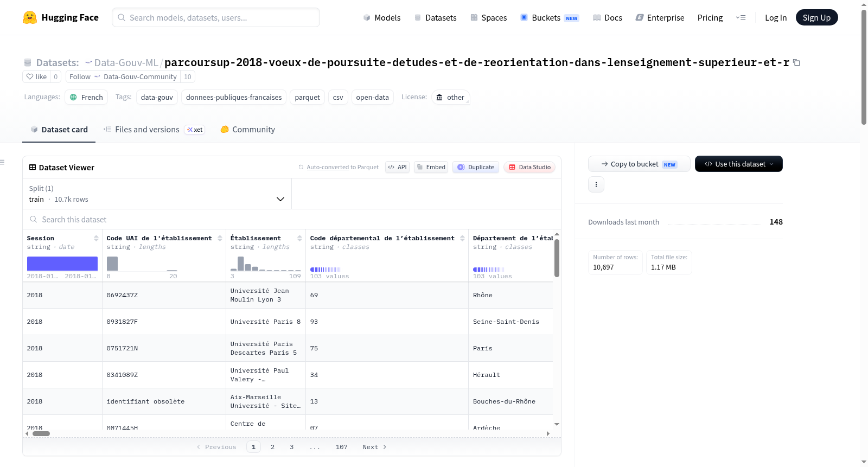
Task: Go to the Pricing page
Action: (x=710, y=17)
